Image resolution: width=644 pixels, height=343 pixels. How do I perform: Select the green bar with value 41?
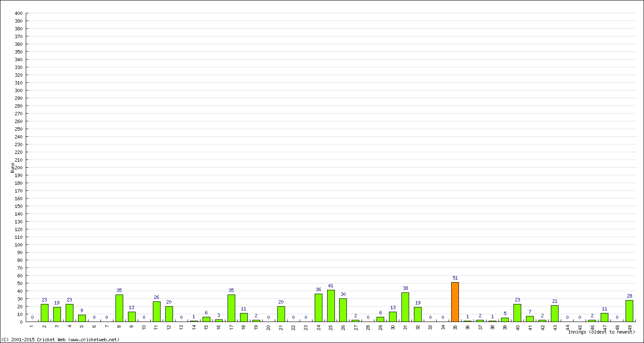click(x=331, y=306)
